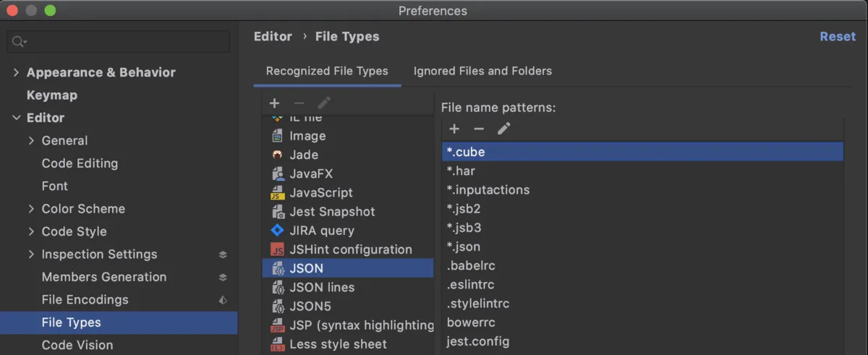Select the Jade file type

(303, 155)
